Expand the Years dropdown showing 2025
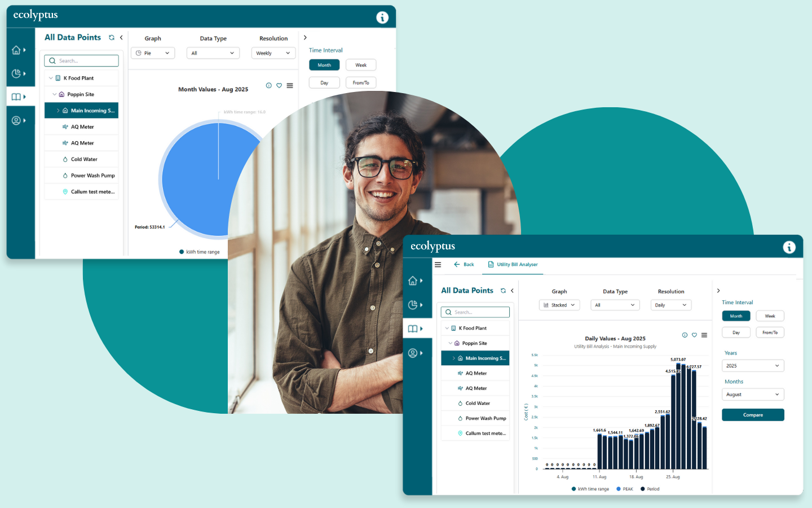Viewport: 812px width, 508px height. click(x=753, y=366)
